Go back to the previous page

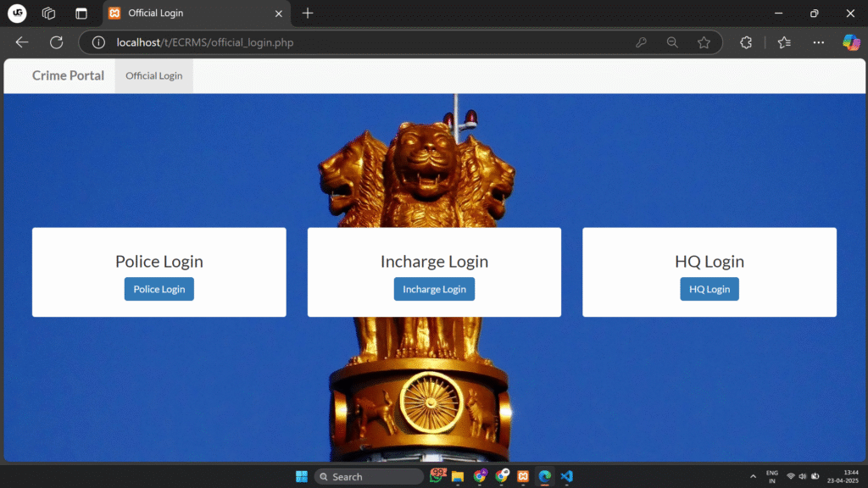tap(22, 42)
